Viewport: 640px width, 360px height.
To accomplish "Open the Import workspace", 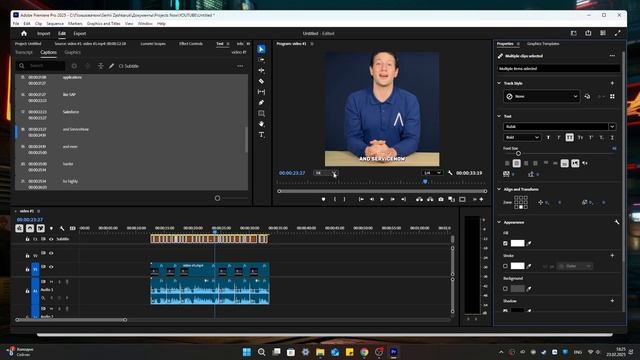I will click(43, 33).
